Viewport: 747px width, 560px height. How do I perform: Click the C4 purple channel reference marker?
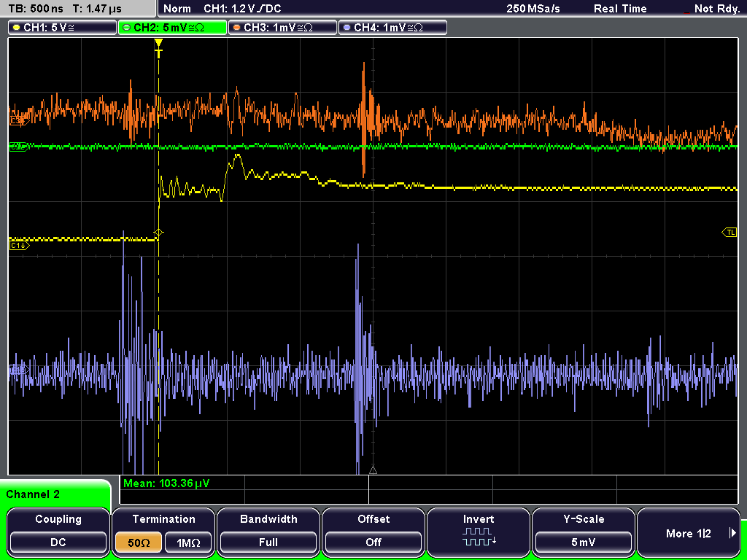coord(18,369)
